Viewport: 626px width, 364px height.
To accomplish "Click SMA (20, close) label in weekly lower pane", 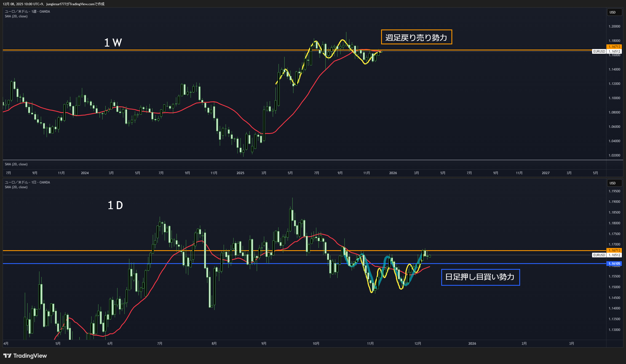I will 16,164.
